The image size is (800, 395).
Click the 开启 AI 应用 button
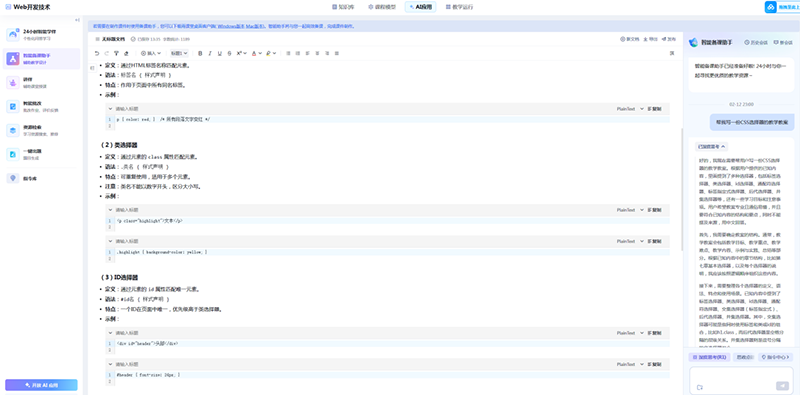41,385
